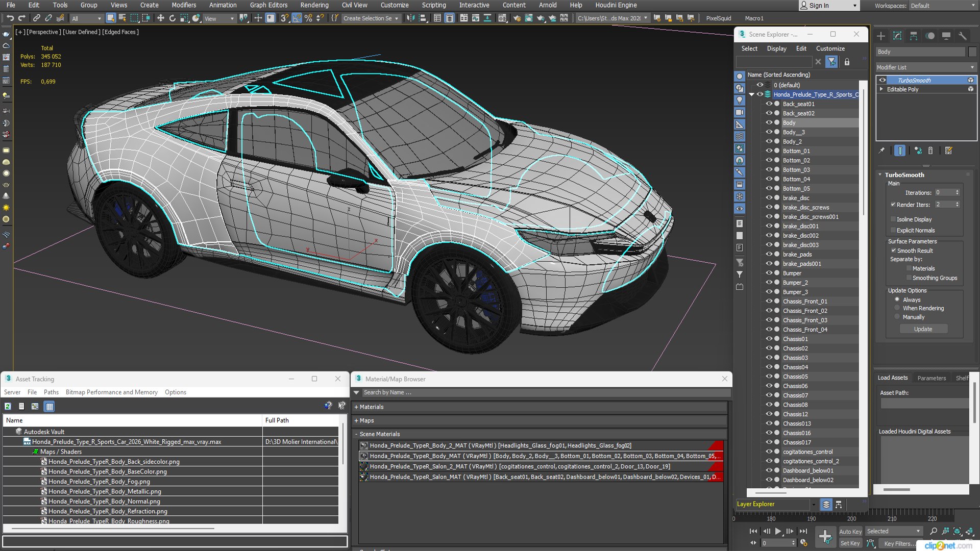Open the Modifier List dropdown
980x551 pixels.
coord(925,67)
